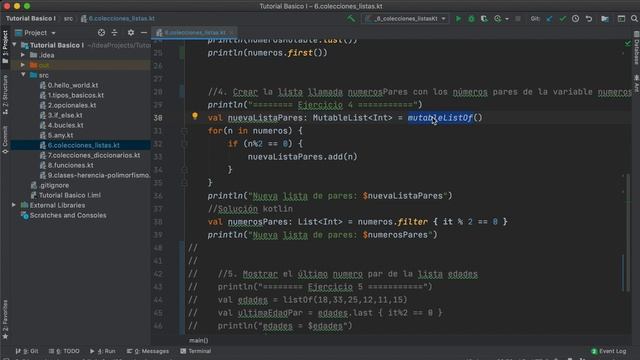Toggle the Commit side tool window

tap(5, 139)
